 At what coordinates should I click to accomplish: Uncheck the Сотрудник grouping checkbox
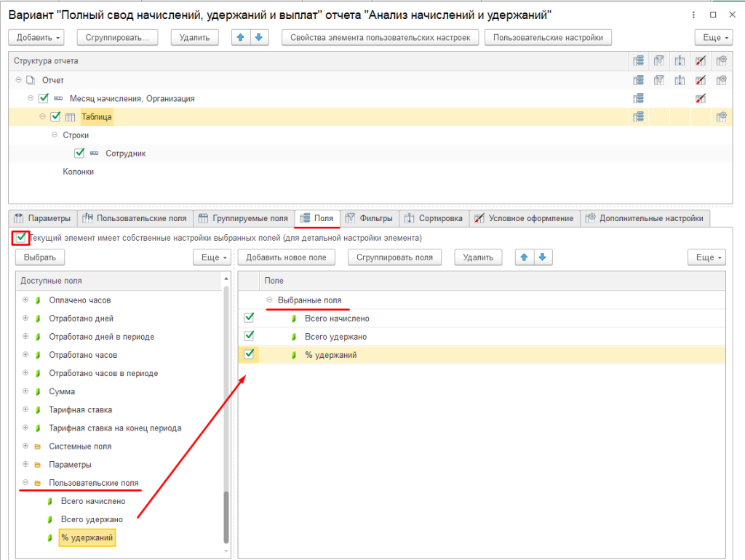click(80, 153)
